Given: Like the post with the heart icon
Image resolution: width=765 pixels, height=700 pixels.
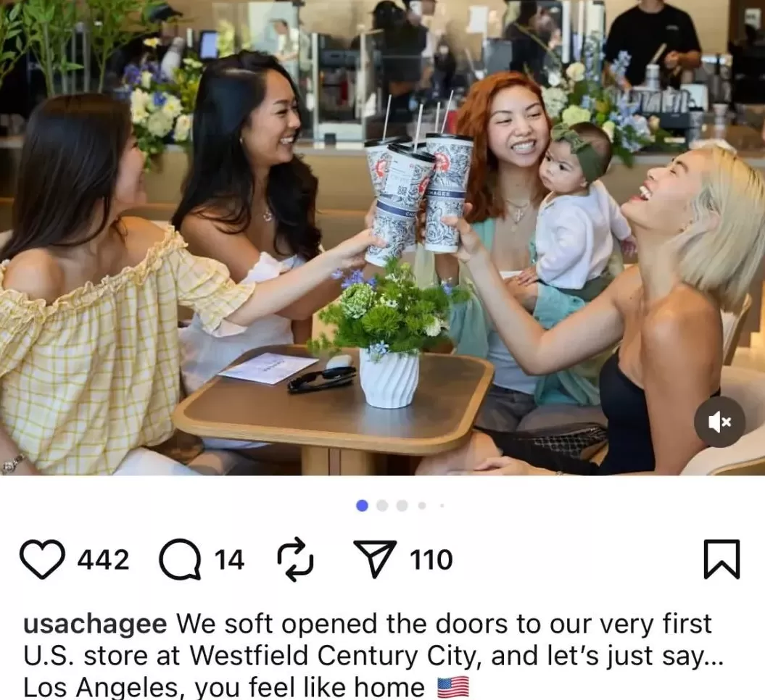Looking at the screenshot, I should pos(42,559).
